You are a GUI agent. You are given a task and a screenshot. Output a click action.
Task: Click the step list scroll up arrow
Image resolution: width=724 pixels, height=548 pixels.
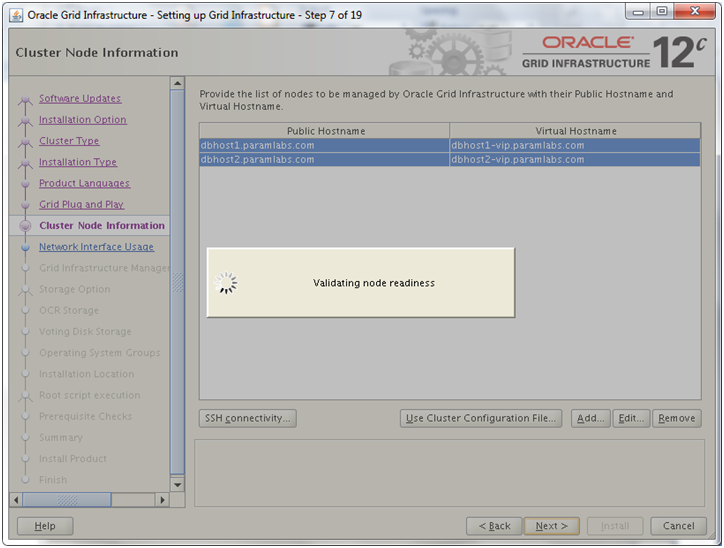(x=177, y=84)
